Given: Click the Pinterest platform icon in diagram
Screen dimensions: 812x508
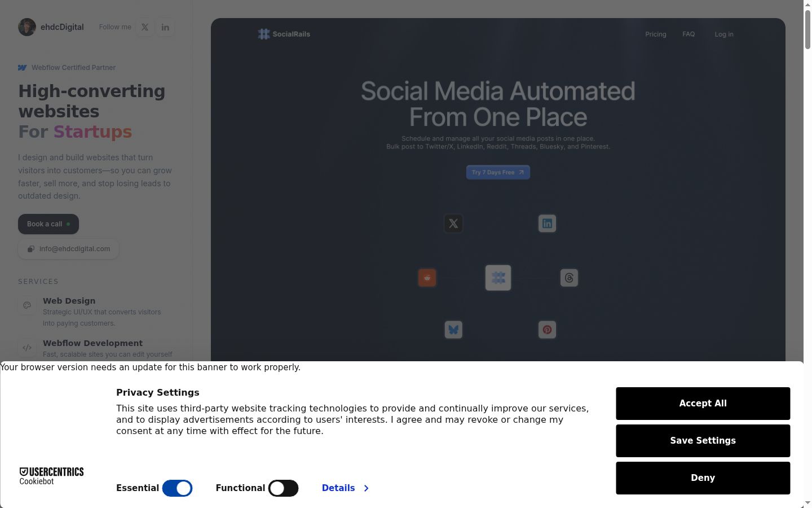Looking at the screenshot, I should [x=547, y=330].
